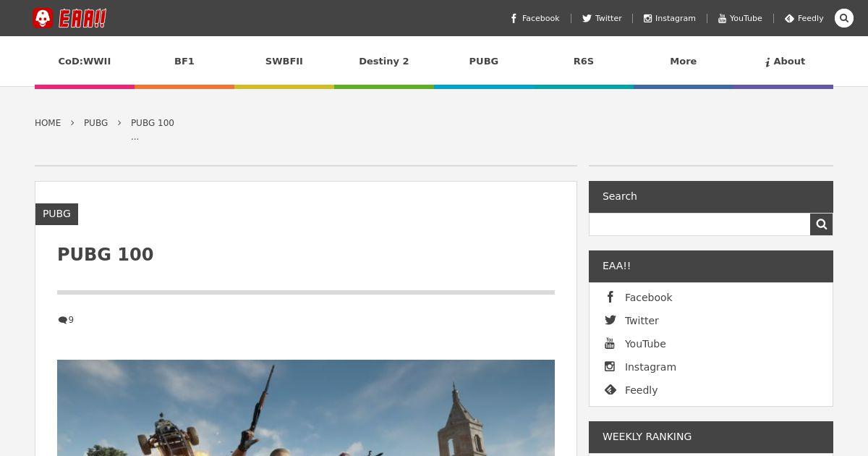Open the More menu
Screen dimensions: 868x456
click(684, 62)
